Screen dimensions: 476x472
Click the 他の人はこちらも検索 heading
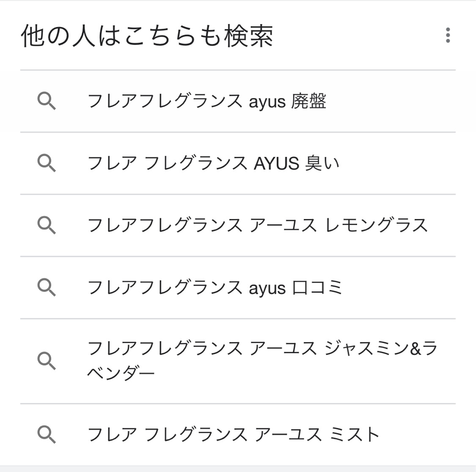(147, 36)
